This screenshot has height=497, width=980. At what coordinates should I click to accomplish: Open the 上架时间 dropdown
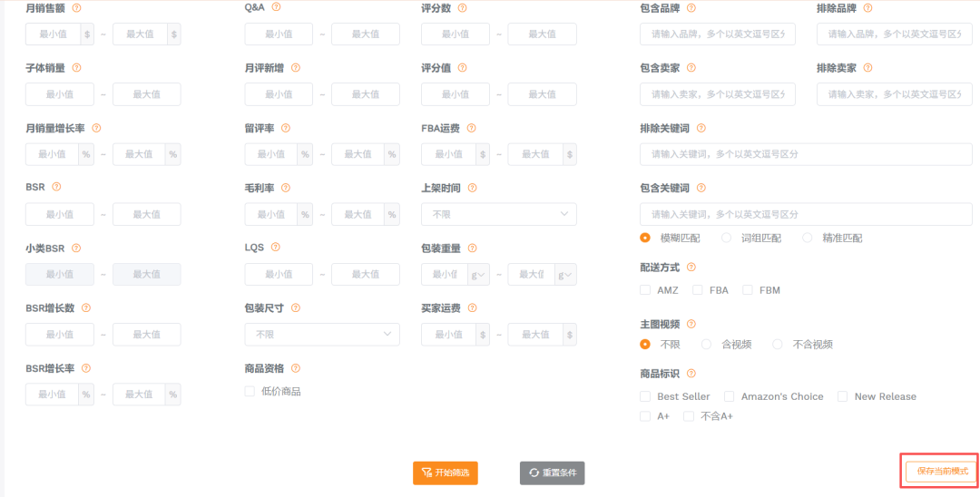[499, 214]
